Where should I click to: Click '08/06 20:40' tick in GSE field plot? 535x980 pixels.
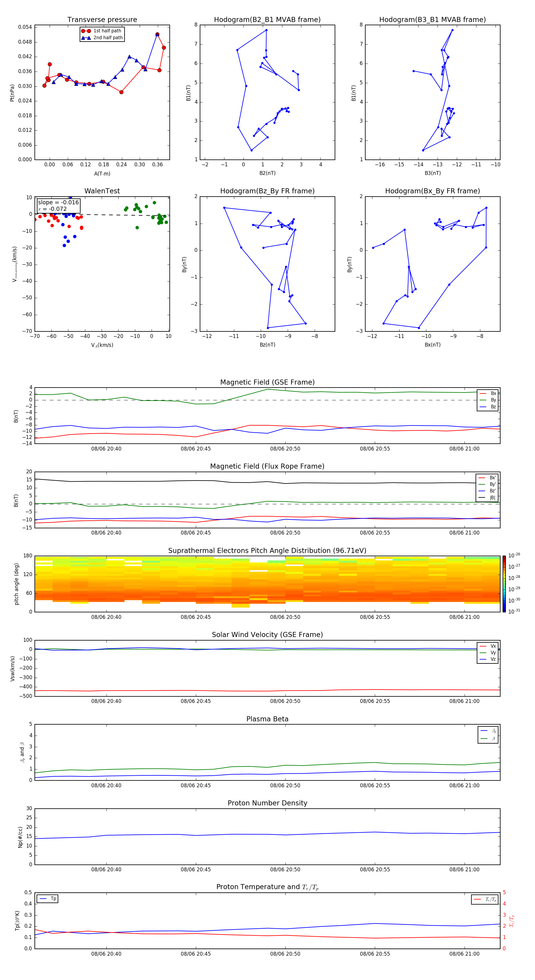coord(106,449)
